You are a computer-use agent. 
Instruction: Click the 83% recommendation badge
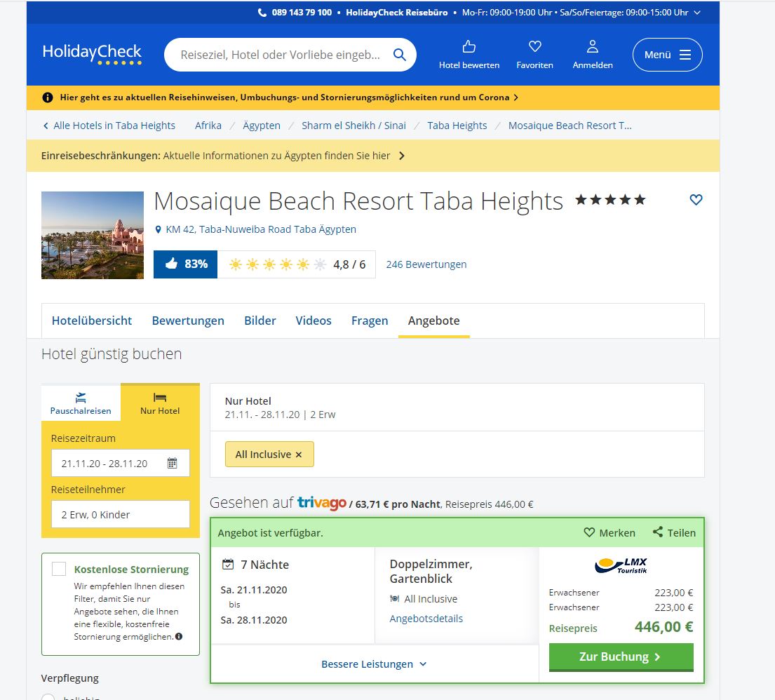(x=185, y=264)
